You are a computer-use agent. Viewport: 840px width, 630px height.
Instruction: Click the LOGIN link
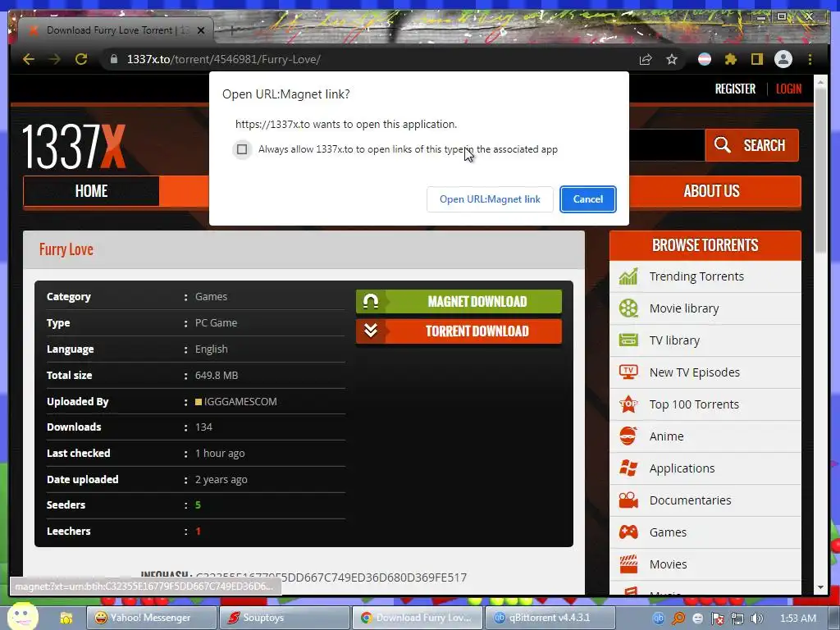point(788,89)
